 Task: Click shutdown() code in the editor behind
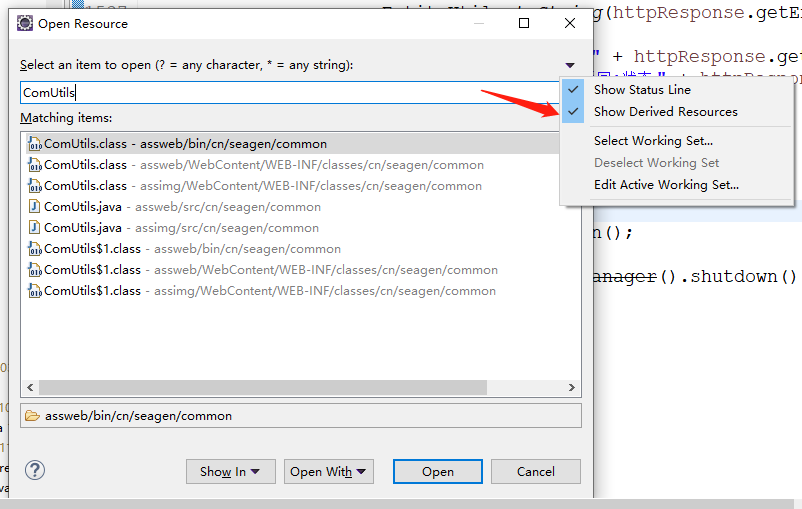click(x=743, y=276)
